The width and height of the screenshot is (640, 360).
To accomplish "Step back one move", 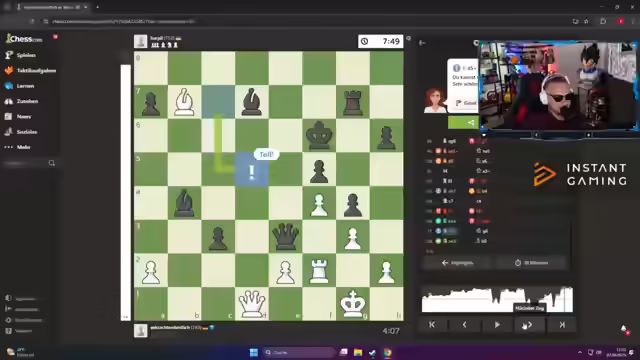I will coord(464,324).
